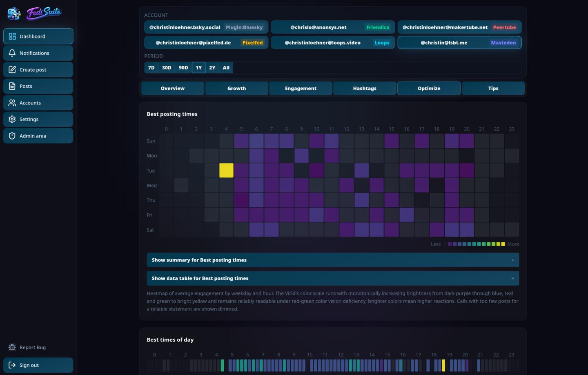
Task: Select the loops.video Loops account
Action: point(333,42)
